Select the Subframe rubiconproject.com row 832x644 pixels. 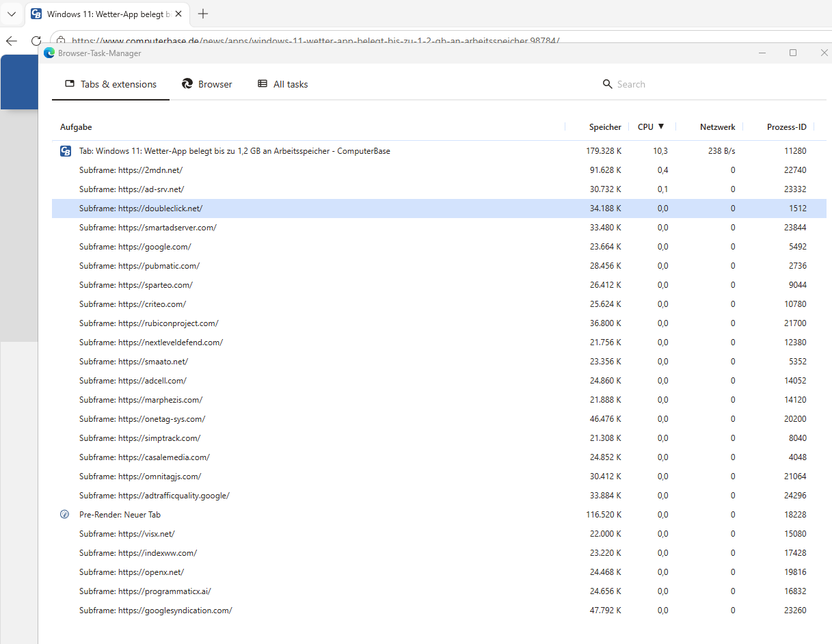click(x=439, y=323)
